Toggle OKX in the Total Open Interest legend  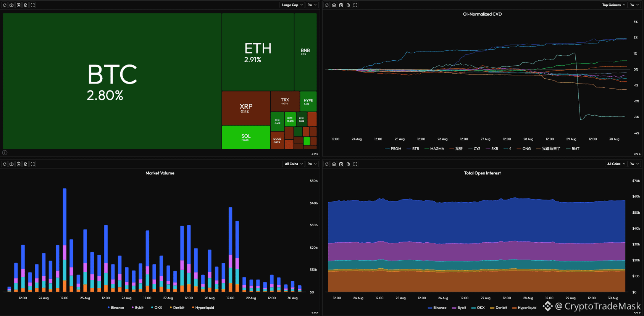pyautogui.click(x=478, y=308)
